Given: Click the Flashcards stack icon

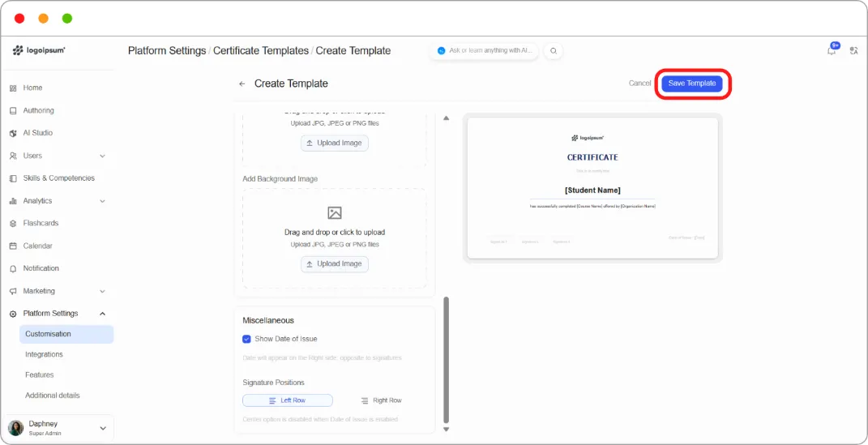Looking at the screenshot, I should [x=13, y=224].
